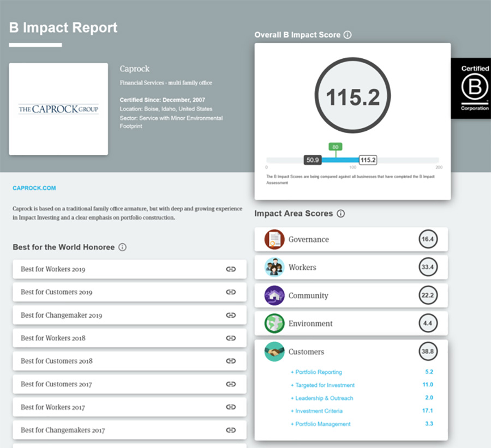Viewport: 491px width, 448px height.
Task: Open the Best for Customers 2019 honoree entry
Action: [130, 292]
